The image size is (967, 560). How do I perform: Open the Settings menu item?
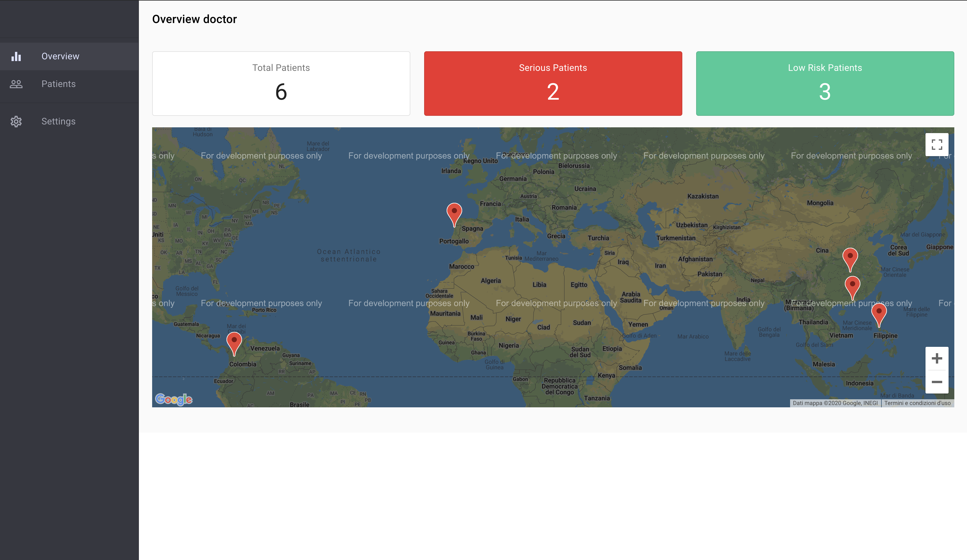click(58, 122)
